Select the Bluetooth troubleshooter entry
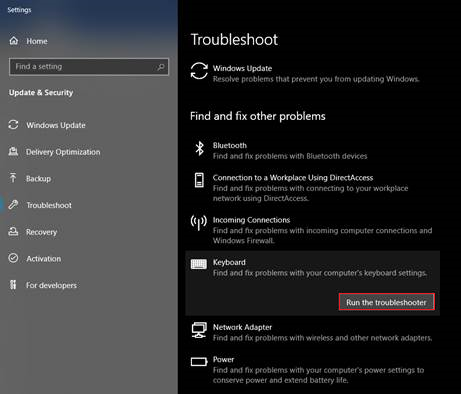The image size is (461, 394). coord(230,146)
